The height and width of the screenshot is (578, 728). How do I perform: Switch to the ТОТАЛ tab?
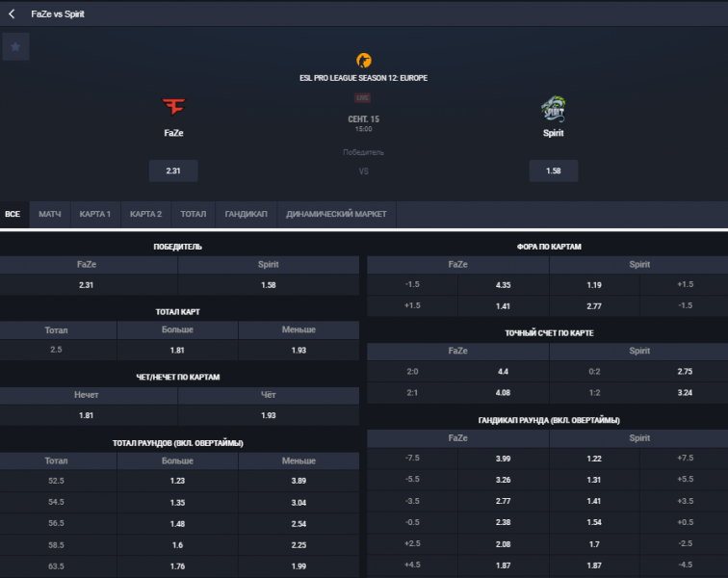(x=194, y=214)
